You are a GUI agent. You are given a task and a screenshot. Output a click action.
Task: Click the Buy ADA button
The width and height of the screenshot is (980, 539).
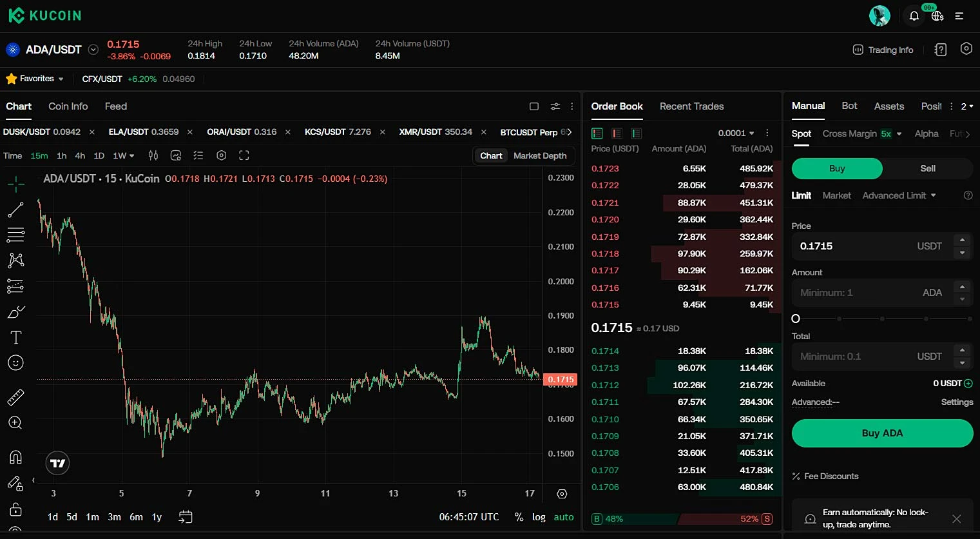tap(882, 433)
